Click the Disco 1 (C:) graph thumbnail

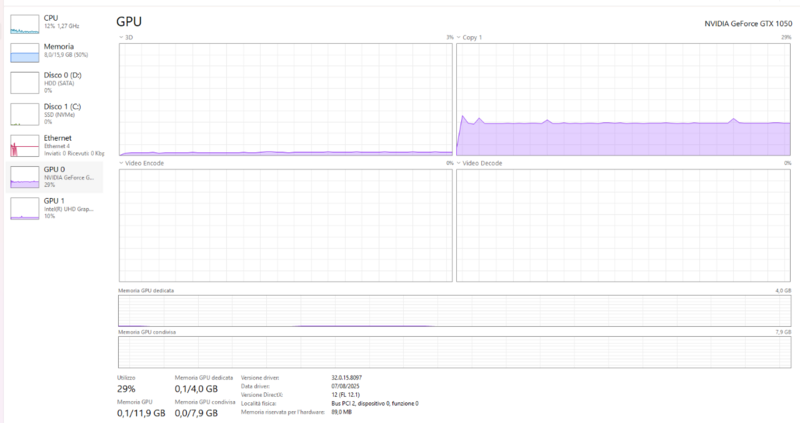pyautogui.click(x=24, y=115)
